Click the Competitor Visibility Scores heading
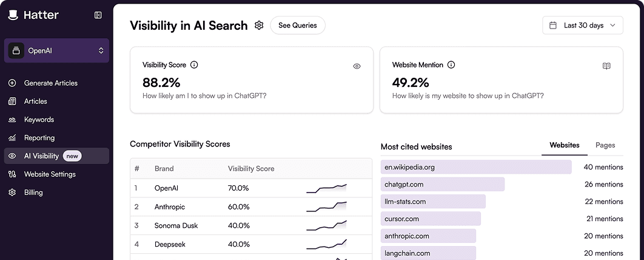The height and width of the screenshot is (260, 644). (x=180, y=144)
